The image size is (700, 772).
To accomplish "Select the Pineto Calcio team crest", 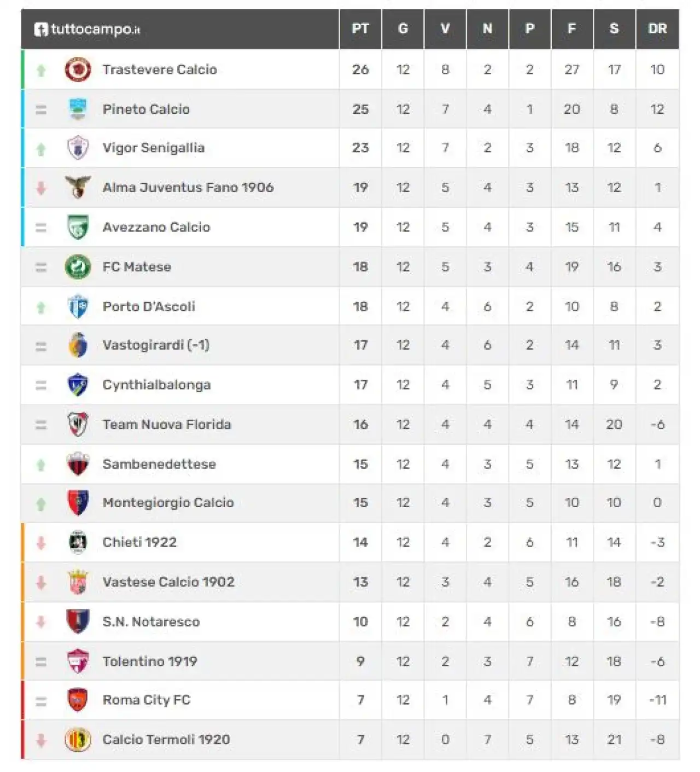I will [x=78, y=109].
